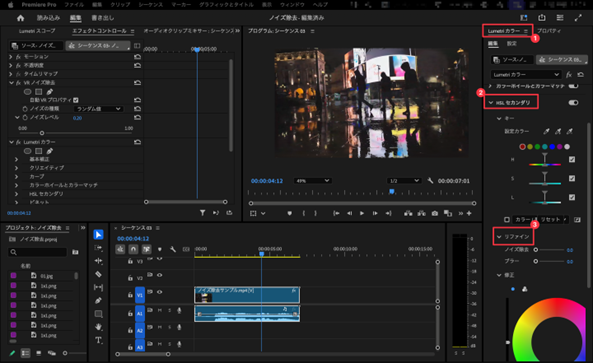Toggle timeline snap magnet icon

click(133, 249)
